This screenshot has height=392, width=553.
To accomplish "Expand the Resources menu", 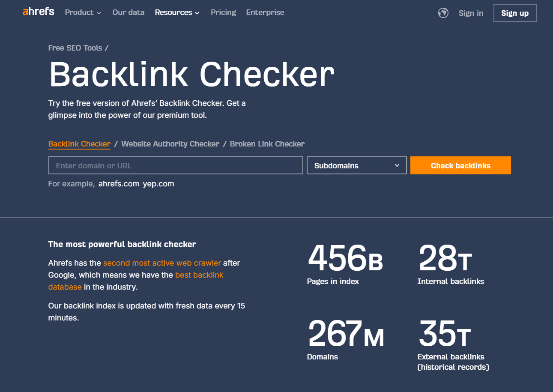I will tap(177, 12).
